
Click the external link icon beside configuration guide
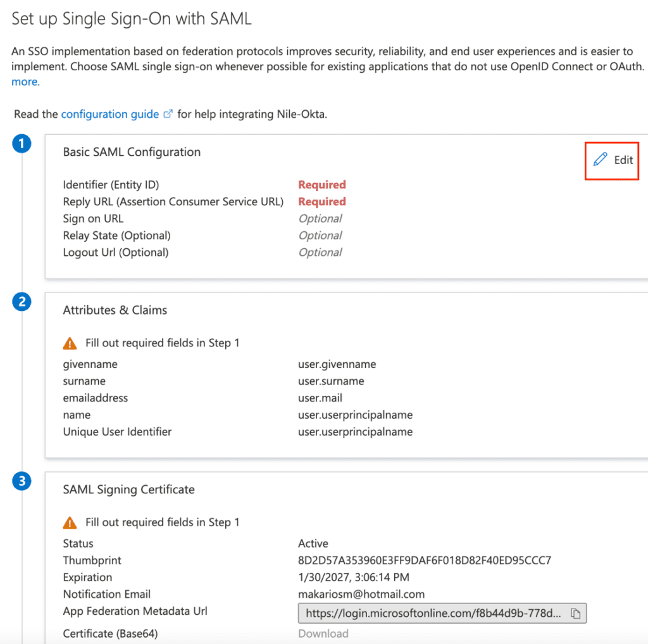[x=166, y=114]
